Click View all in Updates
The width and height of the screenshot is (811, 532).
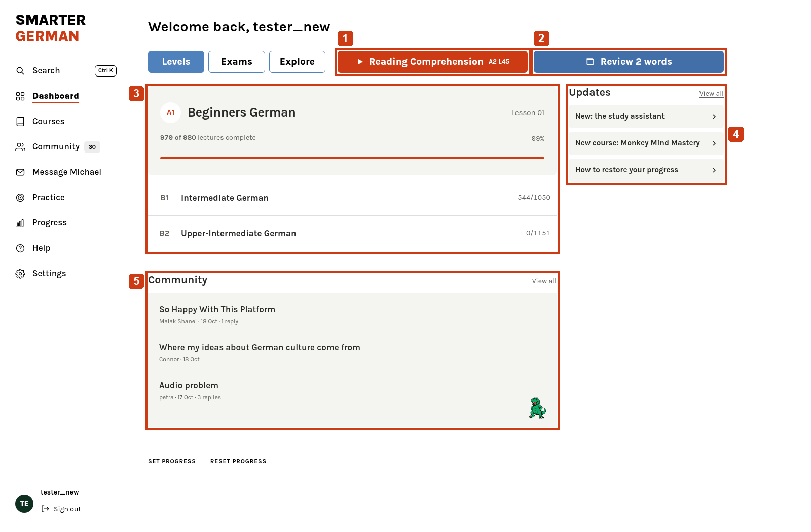point(711,94)
